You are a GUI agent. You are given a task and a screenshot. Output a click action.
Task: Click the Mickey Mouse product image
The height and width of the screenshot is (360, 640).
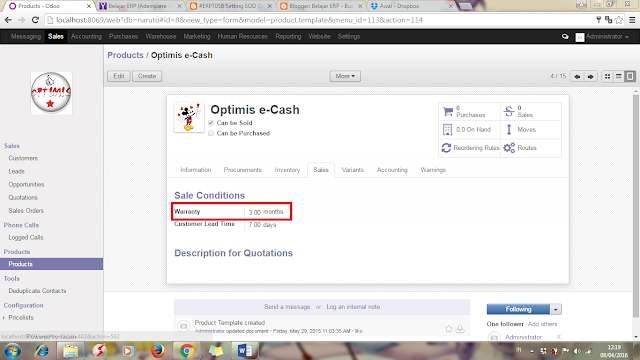[189, 117]
